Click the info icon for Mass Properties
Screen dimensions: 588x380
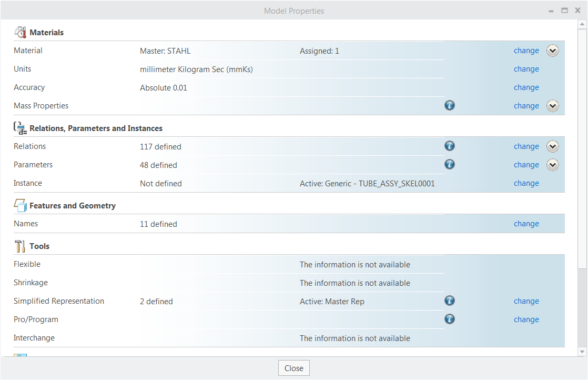tap(449, 105)
